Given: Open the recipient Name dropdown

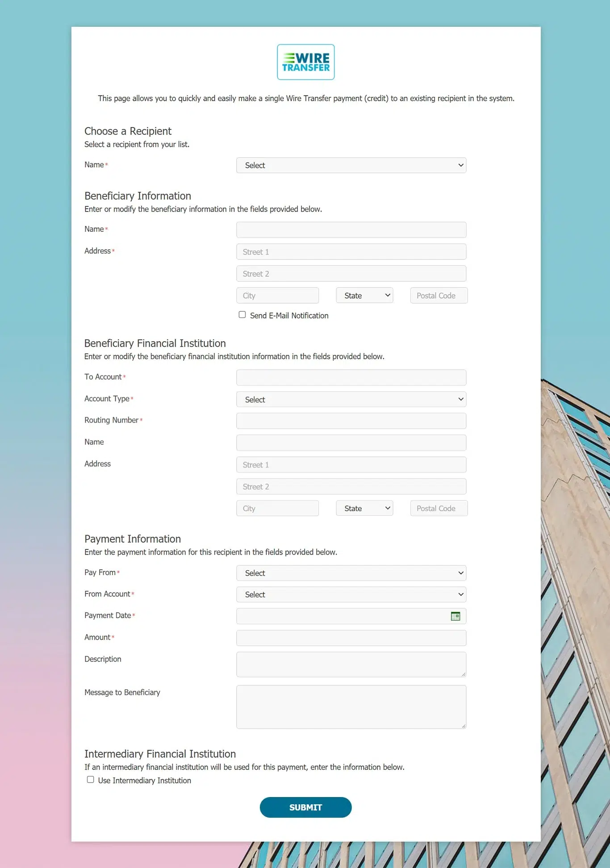Looking at the screenshot, I should tap(351, 165).
